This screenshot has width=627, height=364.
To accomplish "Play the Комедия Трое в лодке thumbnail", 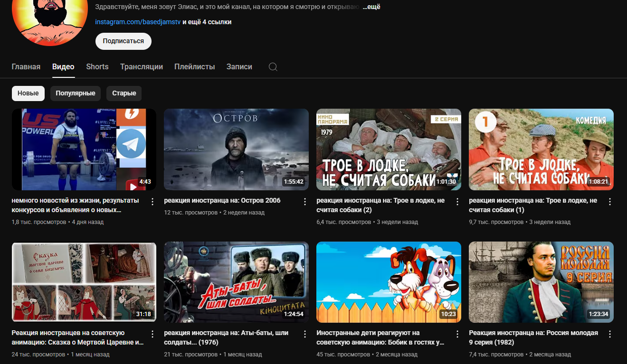I will click(541, 149).
